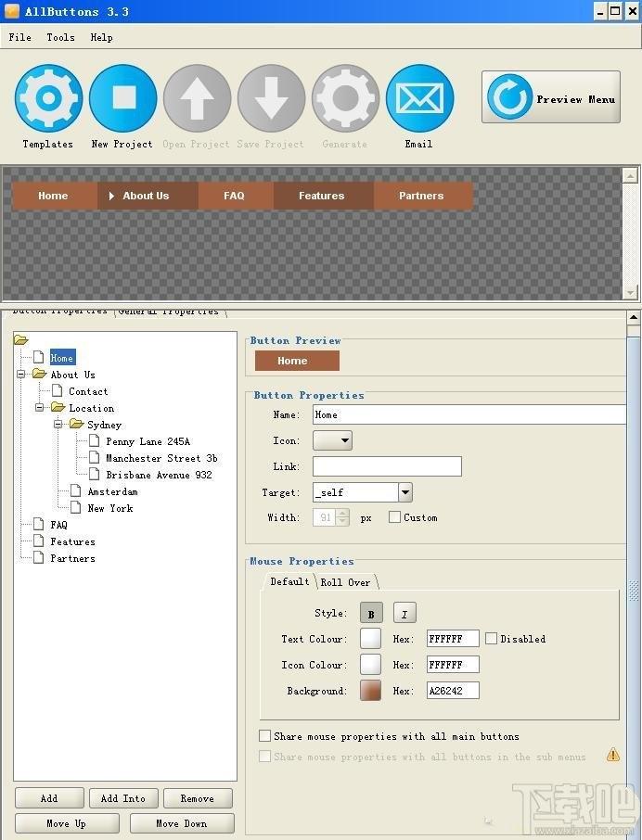Switch to the General Properties tab
The image size is (642, 840).
(x=168, y=312)
